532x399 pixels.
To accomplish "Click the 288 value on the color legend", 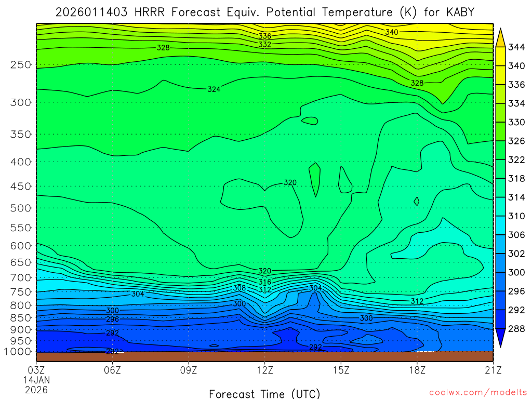I will point(516,329).
